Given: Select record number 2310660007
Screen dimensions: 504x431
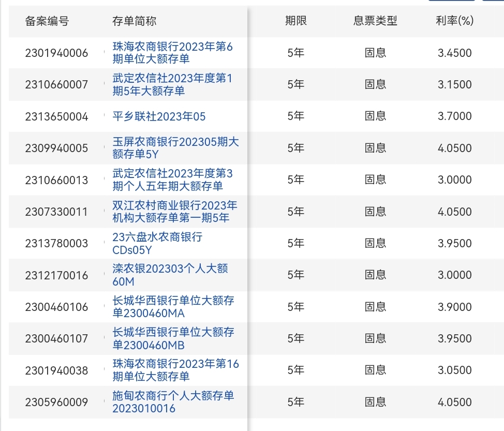Looking at the screenshot, I should pyautogui.click(x=56, y=84).
